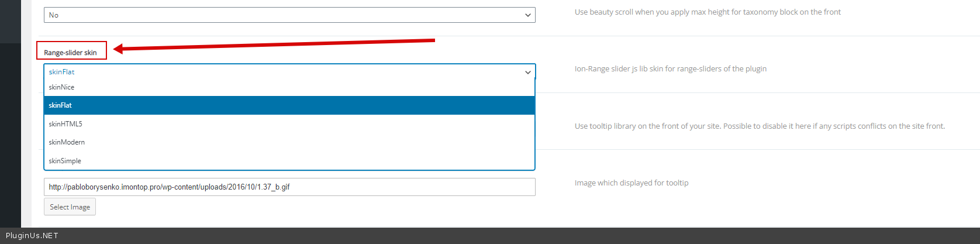Click the tooltip library description text
Image resolution: width=980 pixels, height=244 pixels.
click(x=760, y=126)
